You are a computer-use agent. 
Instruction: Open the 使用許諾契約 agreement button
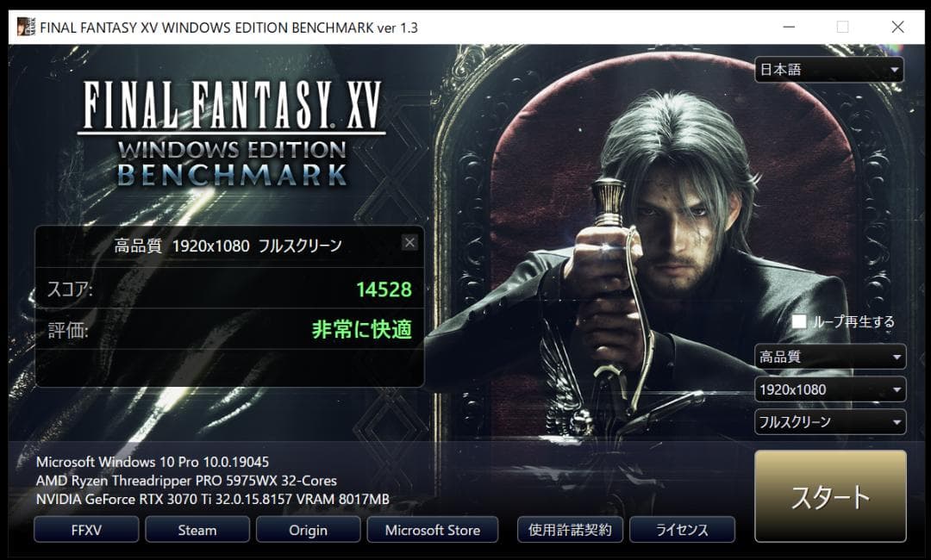click(570, 530)
